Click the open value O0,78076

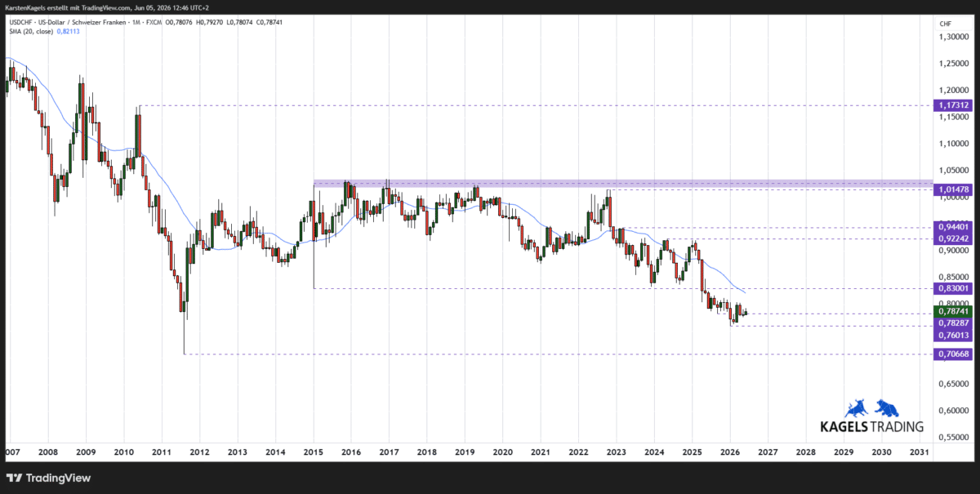(179, 22)
